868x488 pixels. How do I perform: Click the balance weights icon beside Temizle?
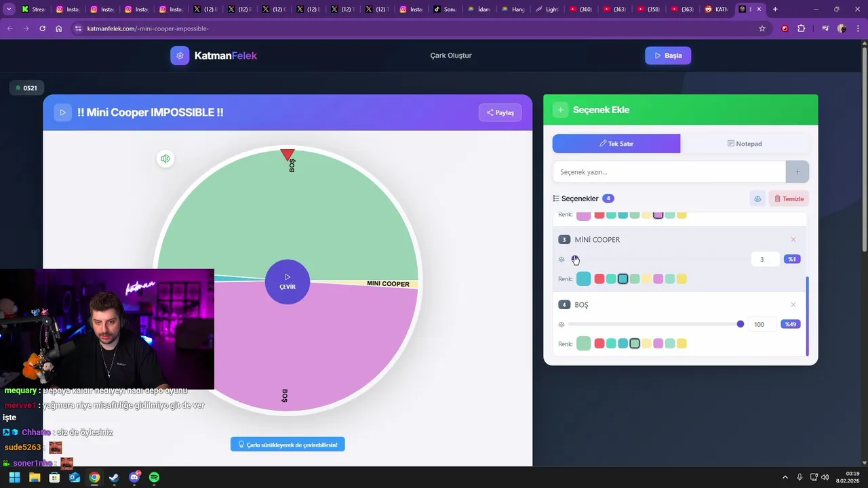pyautogui.click(x=757, y=199)
